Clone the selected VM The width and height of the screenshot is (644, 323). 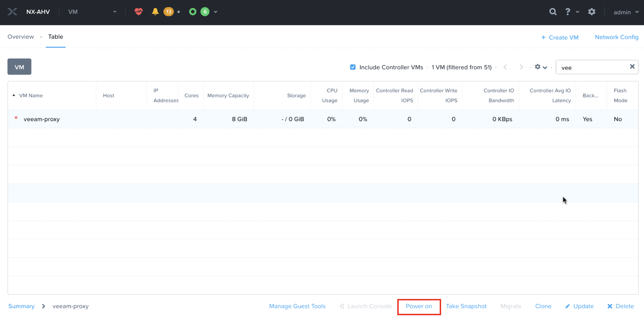[543, 306]
